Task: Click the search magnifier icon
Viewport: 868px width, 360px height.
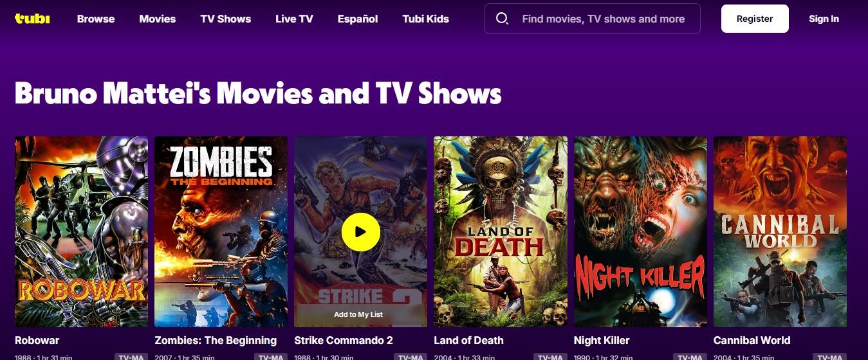Action: [x=503, y=19]
